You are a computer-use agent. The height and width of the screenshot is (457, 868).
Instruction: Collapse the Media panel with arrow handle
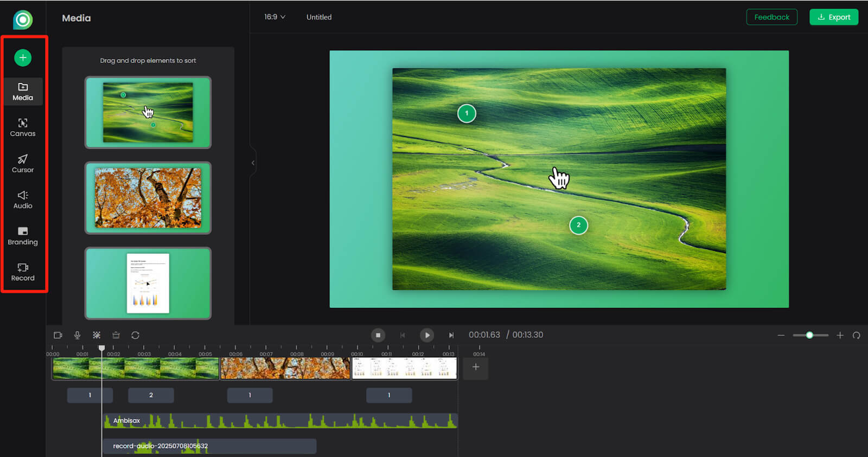253,163
